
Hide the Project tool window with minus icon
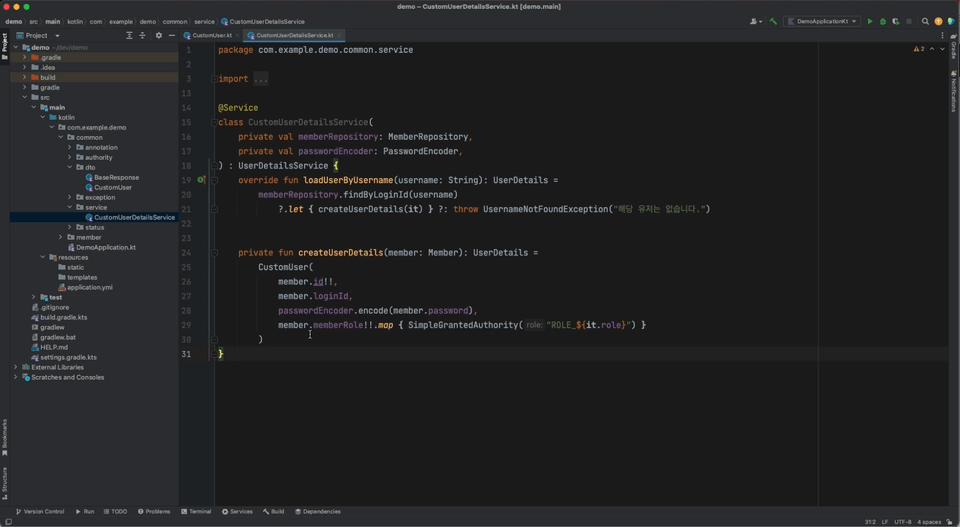[x=171, y=35]
